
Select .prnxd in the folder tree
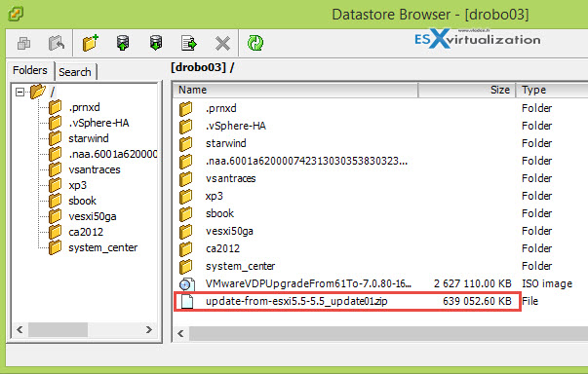click(84, 107)
